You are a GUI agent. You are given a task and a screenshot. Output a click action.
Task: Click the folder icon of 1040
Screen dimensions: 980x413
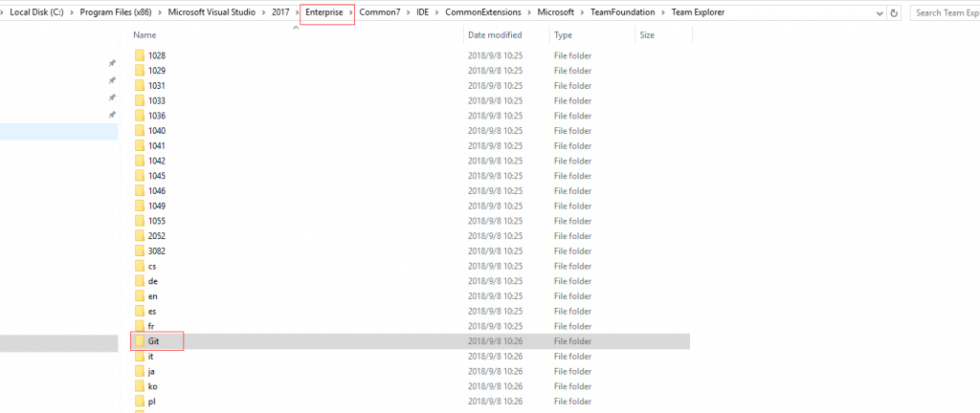(x=140, y=130)
